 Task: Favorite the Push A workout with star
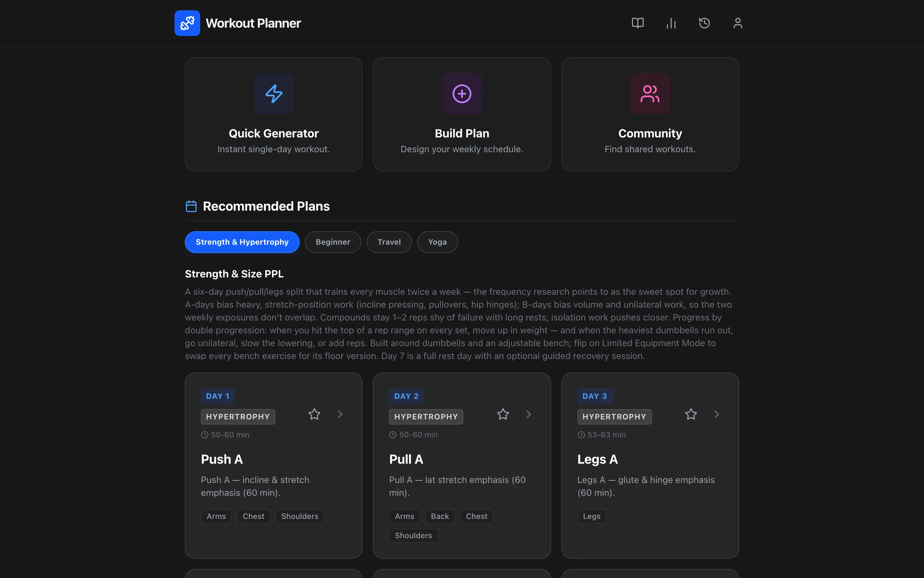[x=314, y=414]
